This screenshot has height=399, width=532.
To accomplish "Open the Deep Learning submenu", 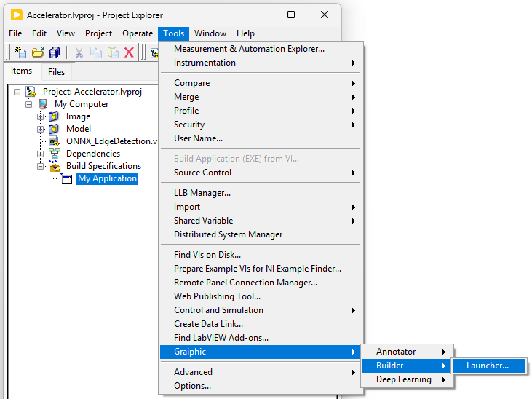I will coord(404,379).
